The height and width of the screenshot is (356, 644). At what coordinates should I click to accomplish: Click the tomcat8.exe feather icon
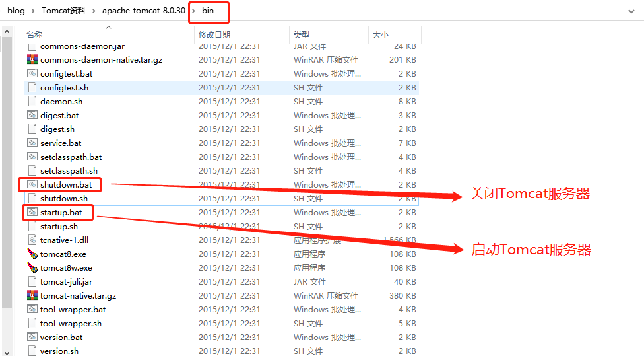(32, 254)
